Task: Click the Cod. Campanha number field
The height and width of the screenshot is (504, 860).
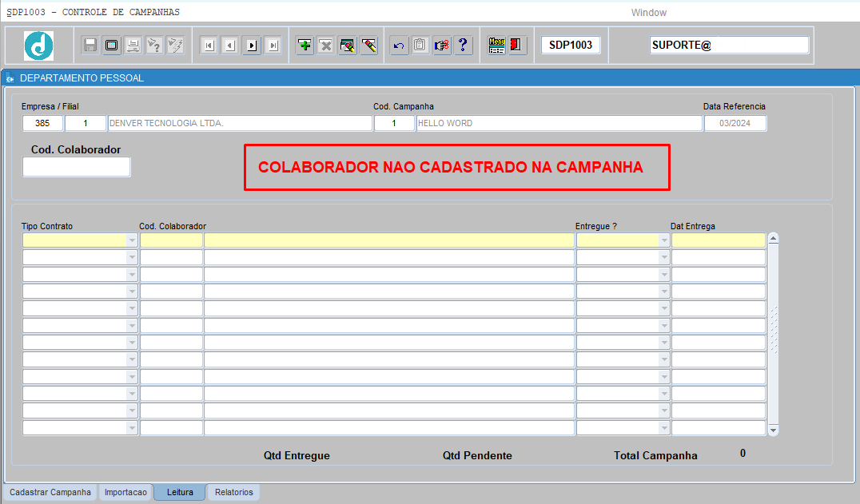Action: [393, 124]
